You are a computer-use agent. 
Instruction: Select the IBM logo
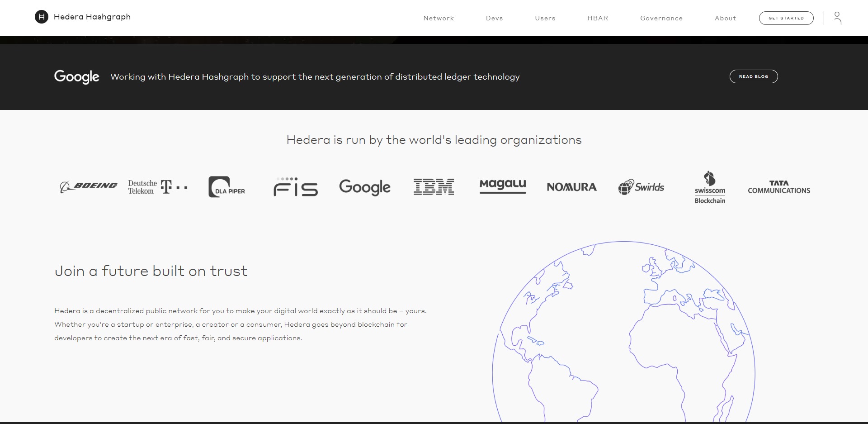(x=434, y=187)
